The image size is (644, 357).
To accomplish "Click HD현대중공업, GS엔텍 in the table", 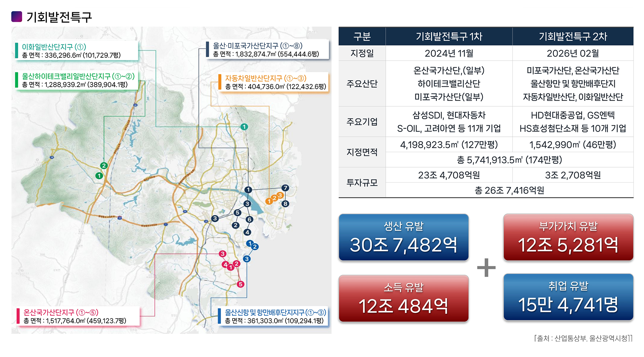I will [573, 115].
